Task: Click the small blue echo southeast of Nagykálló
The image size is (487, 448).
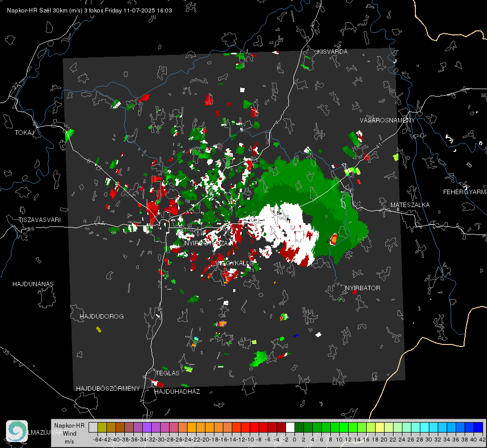Action: pos(296,336)
